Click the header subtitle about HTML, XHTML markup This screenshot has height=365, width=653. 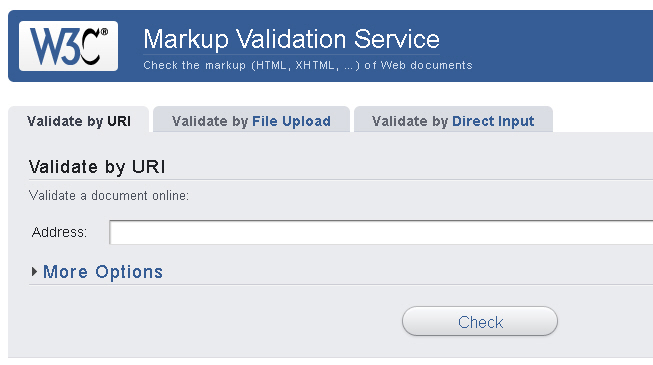pyautogui.click(x=308, y=65)
